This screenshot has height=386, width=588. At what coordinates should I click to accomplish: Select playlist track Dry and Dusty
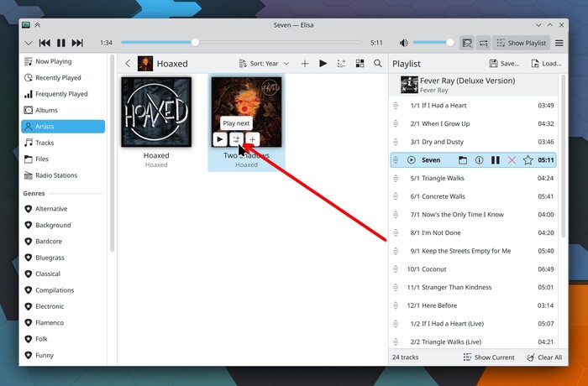point(473,142)
